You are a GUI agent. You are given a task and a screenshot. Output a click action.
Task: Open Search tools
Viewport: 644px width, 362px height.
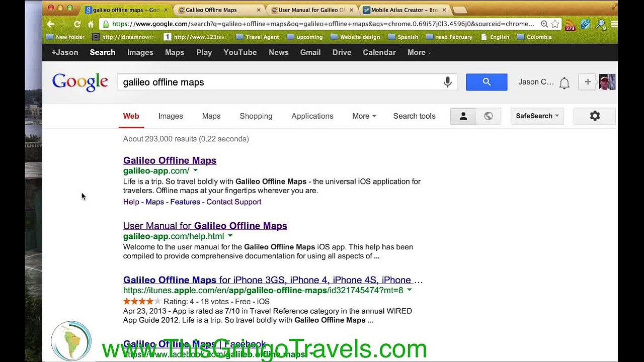(x=415, y=116)
